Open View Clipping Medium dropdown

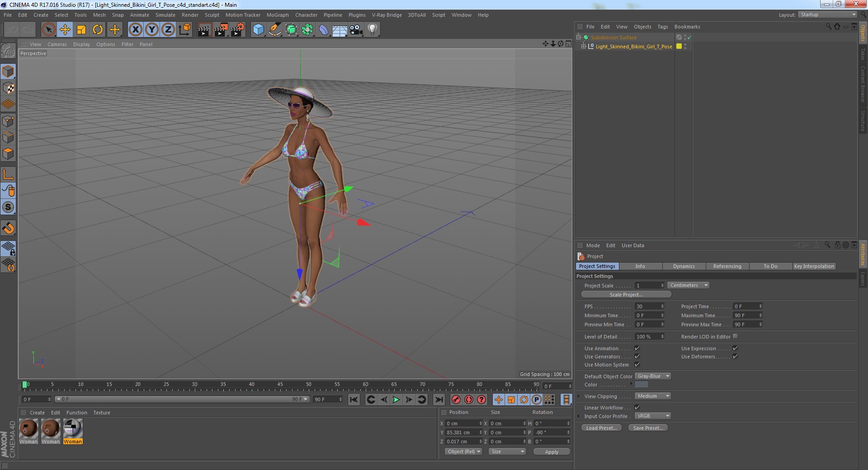point(653,396)
